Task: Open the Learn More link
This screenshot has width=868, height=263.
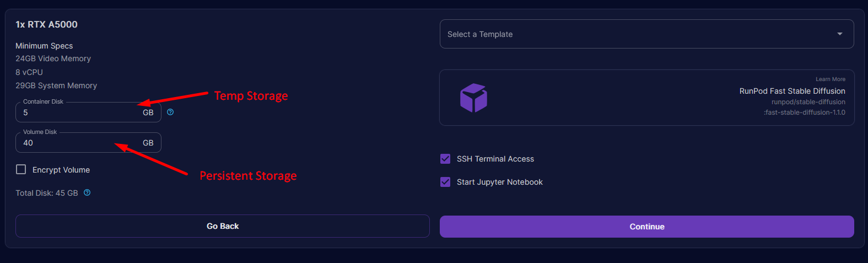Action: (830, 79)
